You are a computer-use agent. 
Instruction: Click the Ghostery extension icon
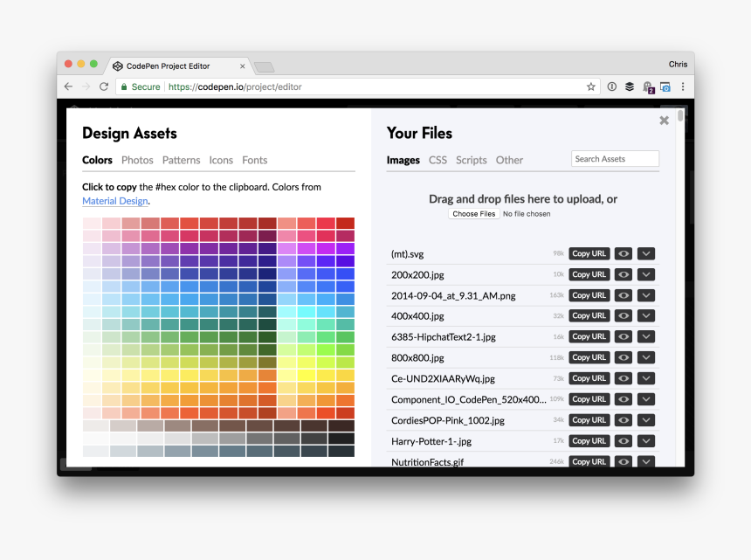648,86
